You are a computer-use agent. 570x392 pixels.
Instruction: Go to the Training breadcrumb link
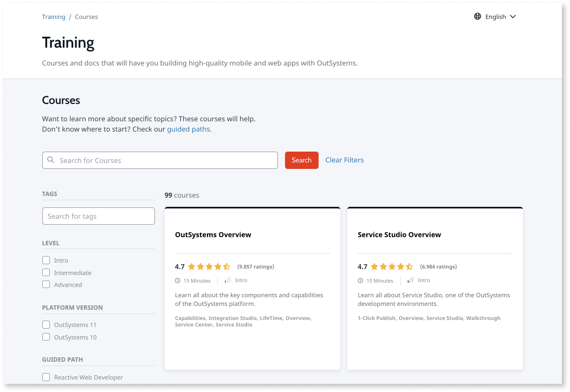(x=54, y=17)
